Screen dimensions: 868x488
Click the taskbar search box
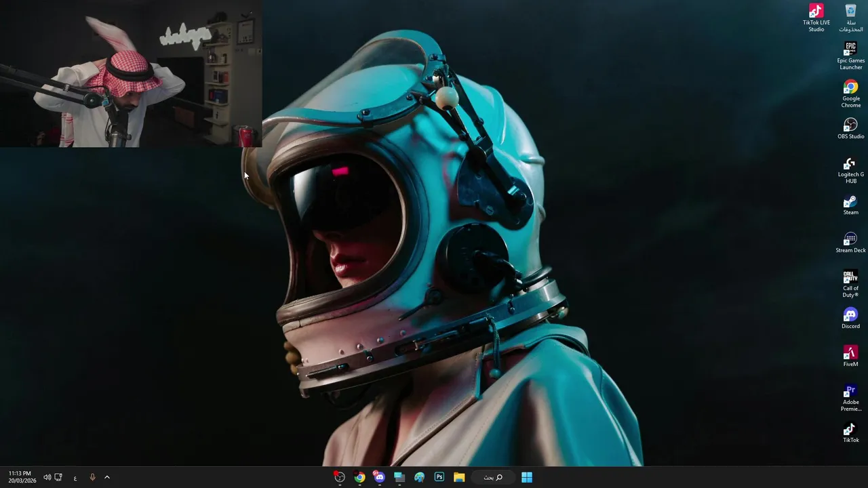coord(493,477)
